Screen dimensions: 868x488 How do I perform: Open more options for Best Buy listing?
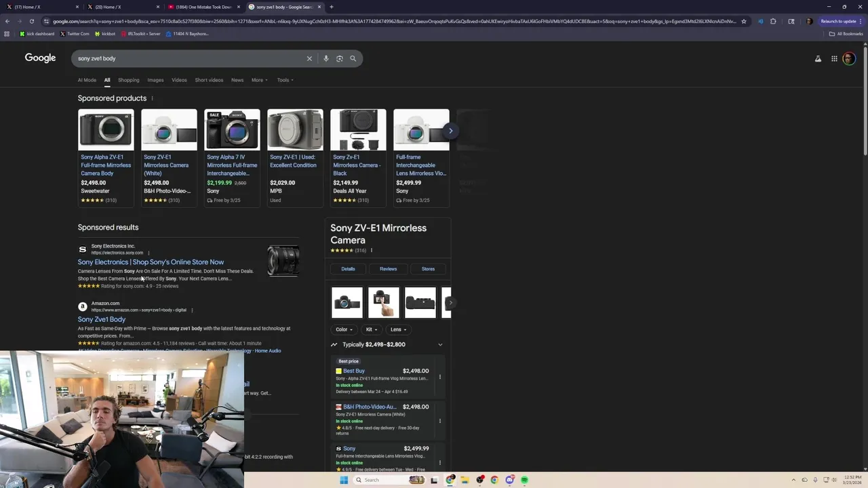tap(440, 377)
